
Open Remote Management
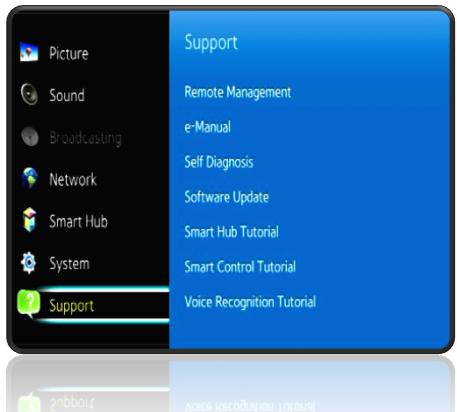(238, 92)
